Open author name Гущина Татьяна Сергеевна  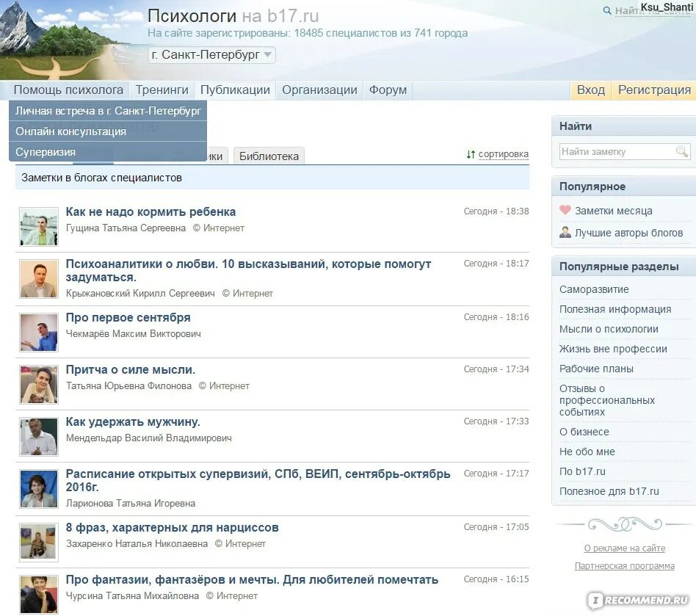(126, 228)
